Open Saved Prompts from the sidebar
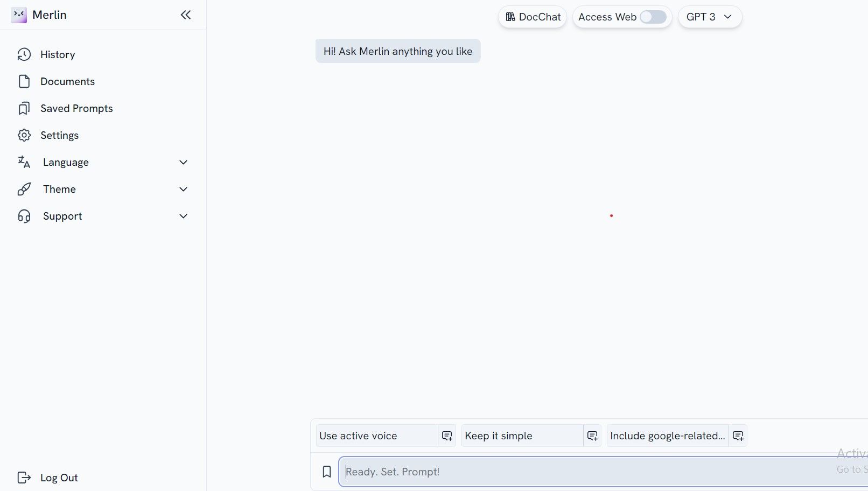The width and height of the screenshot is (868, 491). tap(76, 108)
